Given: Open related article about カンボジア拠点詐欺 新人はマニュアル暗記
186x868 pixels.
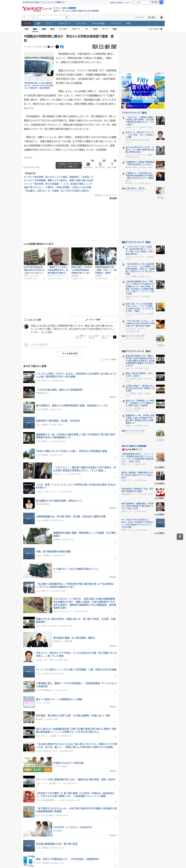Looking at the screenshot, I should click(58, 177).
